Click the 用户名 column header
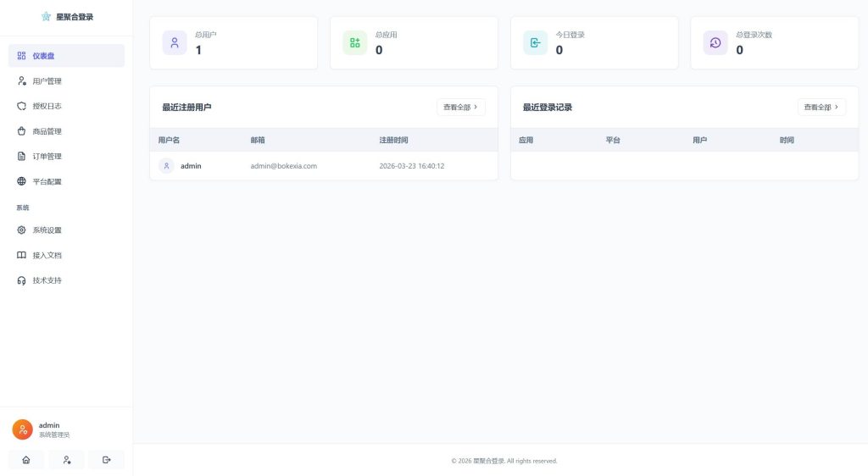The height and width of the screenshot is (476, 868). [x=169, y=141]
